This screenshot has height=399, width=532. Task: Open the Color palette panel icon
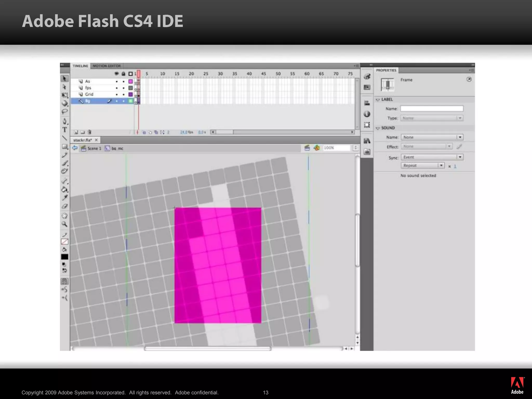(x=367, y=76)
